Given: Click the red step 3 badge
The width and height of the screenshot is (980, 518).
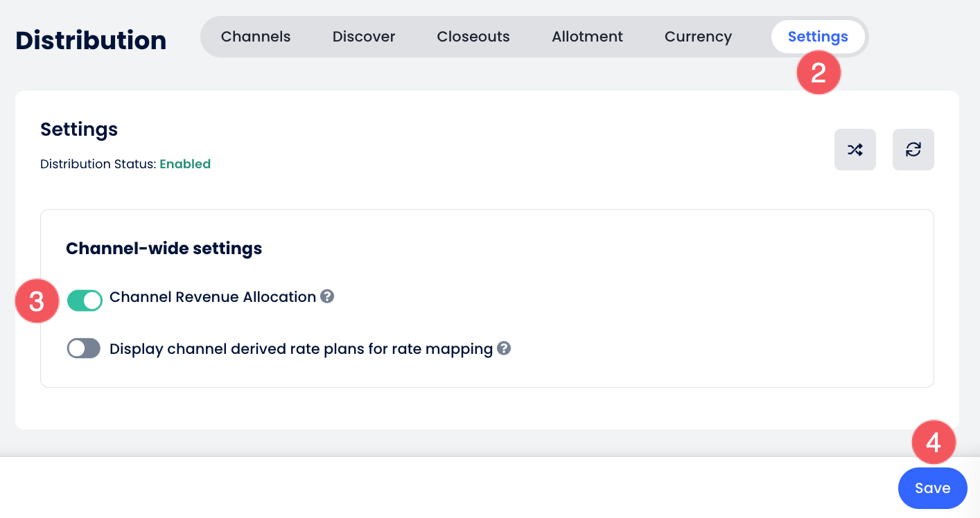Looking at the screenshot, I should point(37,301).
